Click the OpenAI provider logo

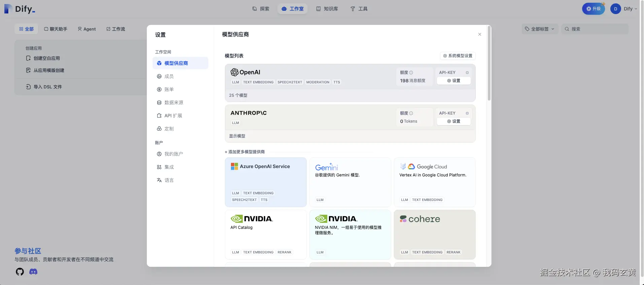pyautogui.click(x=245, y=72)
